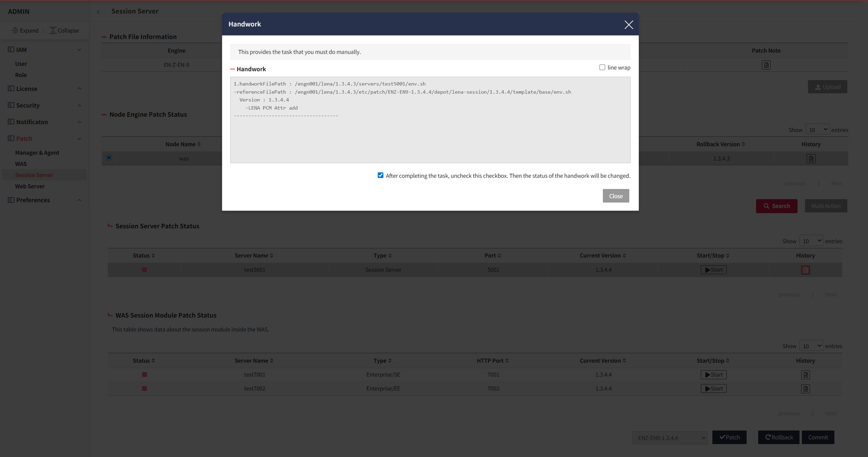The height and width of the screenshot is (457, 868).
Task: Click License section panel icon
Action: pyautogui.click(x=11, y=89)
